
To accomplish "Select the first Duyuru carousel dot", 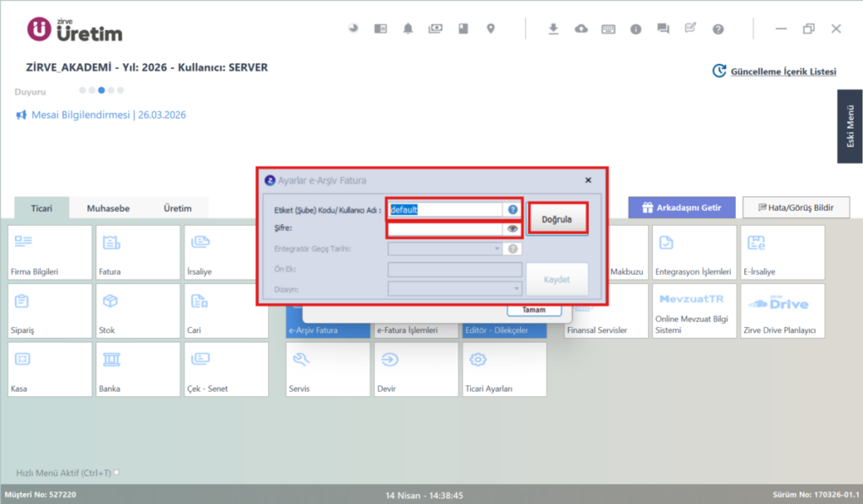I will (x=83, y=90).
